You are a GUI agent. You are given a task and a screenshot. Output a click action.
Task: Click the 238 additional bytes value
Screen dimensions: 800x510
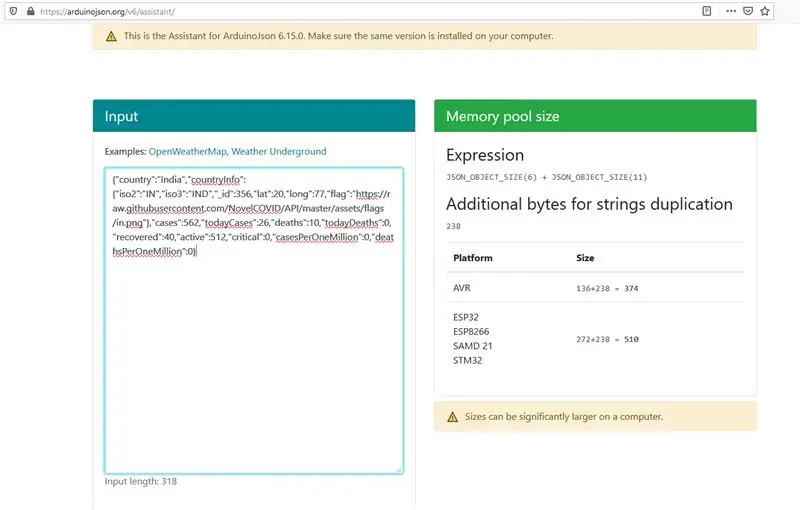tap(453, 226)
